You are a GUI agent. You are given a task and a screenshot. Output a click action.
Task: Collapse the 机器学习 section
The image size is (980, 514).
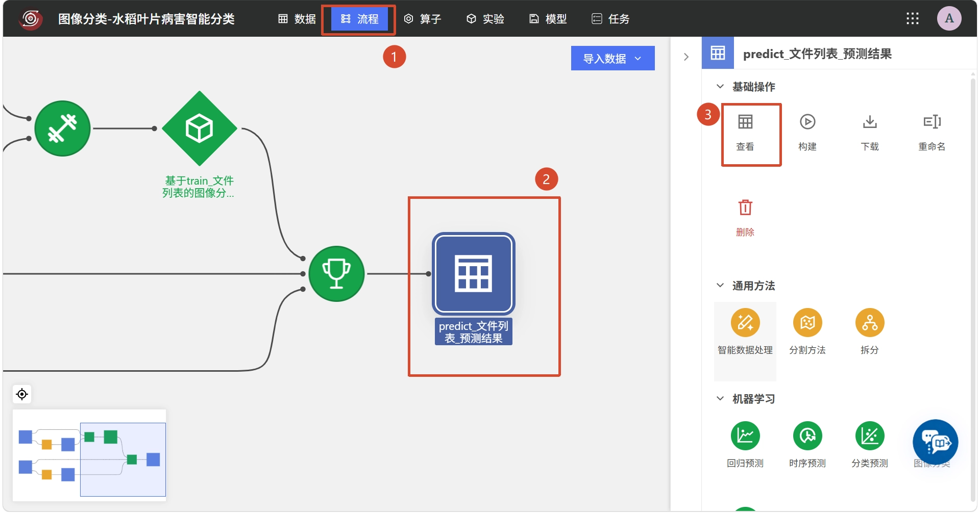[720, 398]
